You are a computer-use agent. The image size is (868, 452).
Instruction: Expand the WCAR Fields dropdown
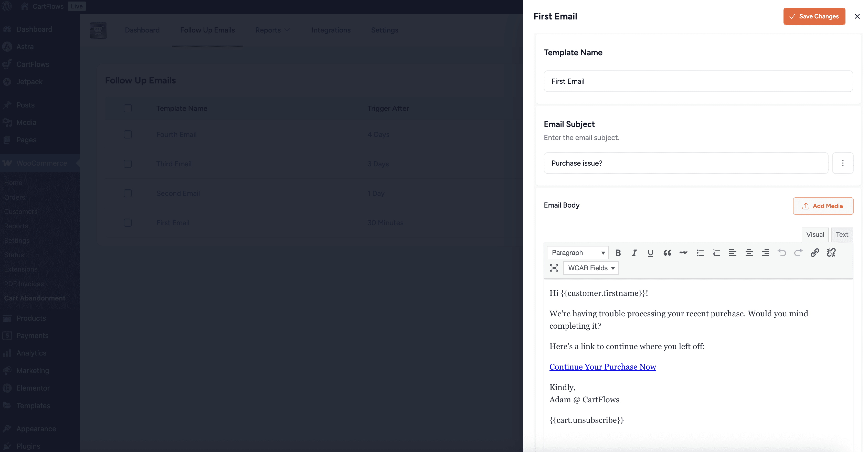pos(591,268)
